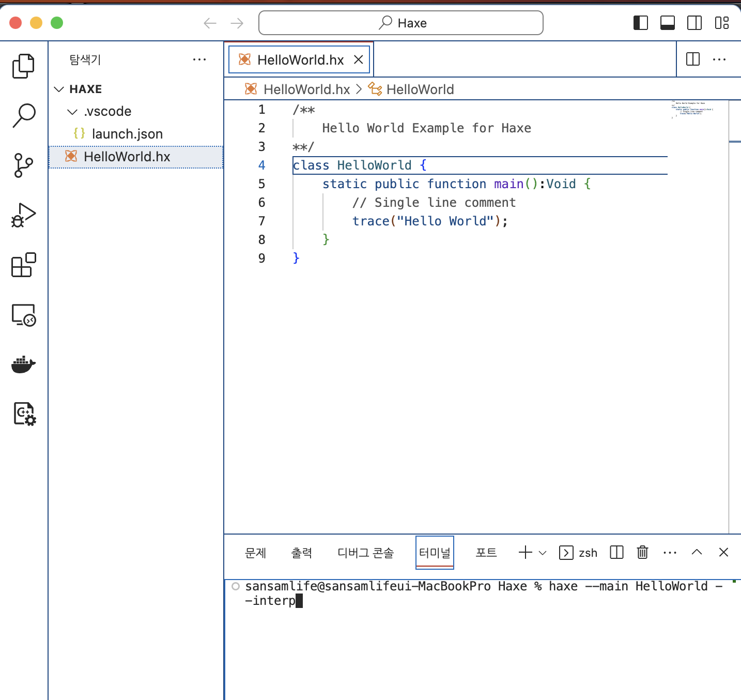Viewport: 741px width, 700px height.
Task: Create a new terminal with plus icon
Action: coord(526,552)
